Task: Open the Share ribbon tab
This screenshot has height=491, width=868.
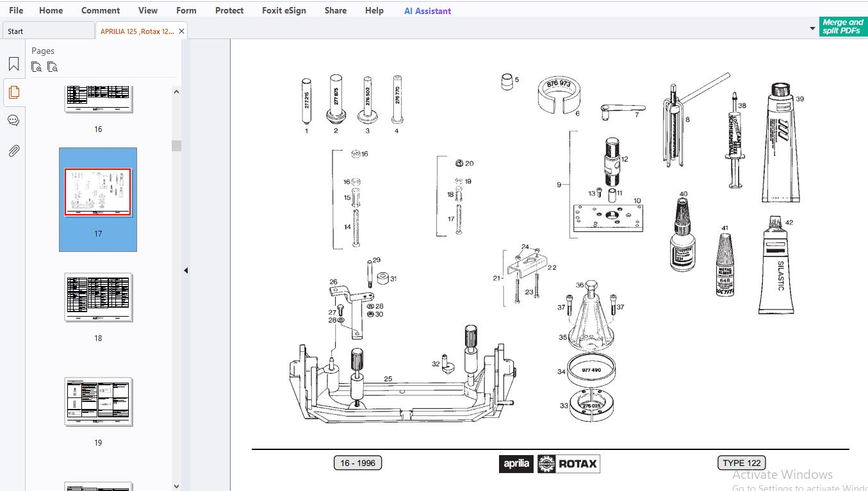Action: (x=336, y=10)
